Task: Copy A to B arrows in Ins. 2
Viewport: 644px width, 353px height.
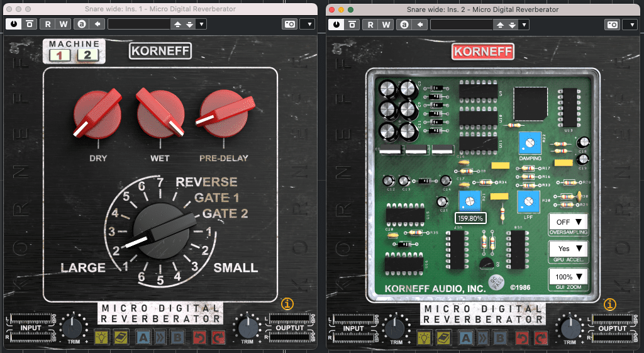Action: coord(483,338)
